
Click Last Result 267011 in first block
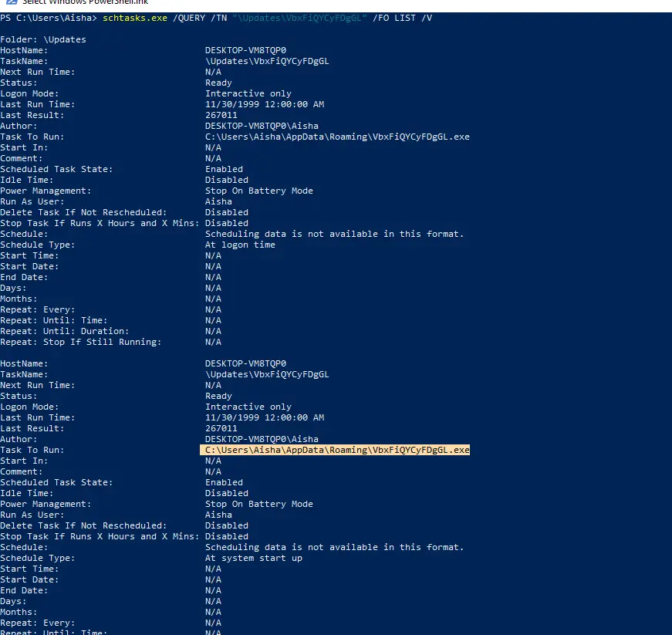click(x=221, y=115)
